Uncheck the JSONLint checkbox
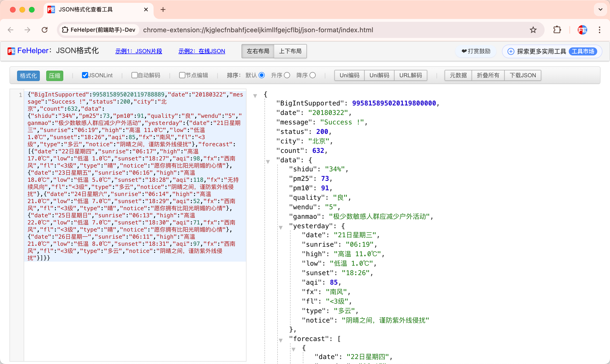Viewport: 610px width, 364px height. point(85,75)
